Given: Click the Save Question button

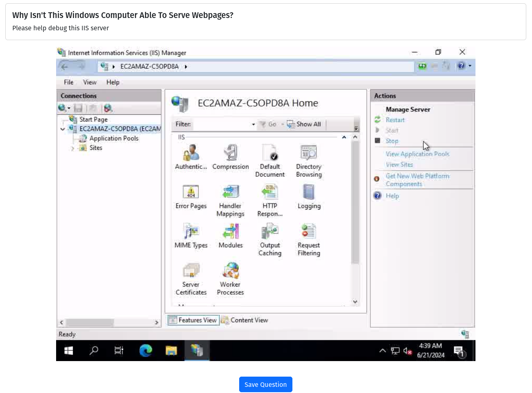Looking at the screenshot, I should (266, 384).
